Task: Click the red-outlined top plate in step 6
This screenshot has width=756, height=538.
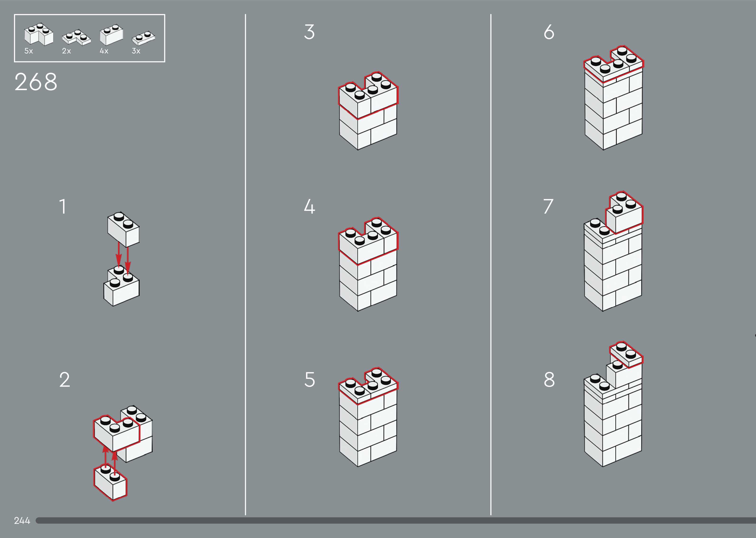Action: click(613, 64)
